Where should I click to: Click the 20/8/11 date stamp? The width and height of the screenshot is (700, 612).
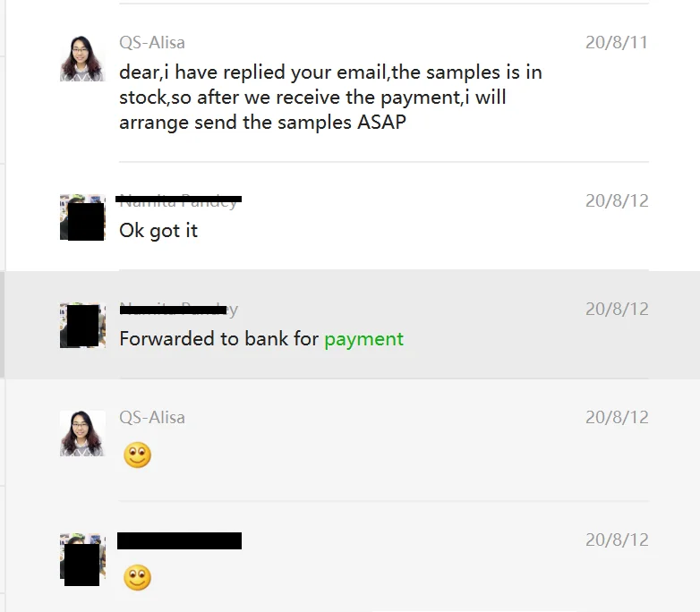click(616, 42)
